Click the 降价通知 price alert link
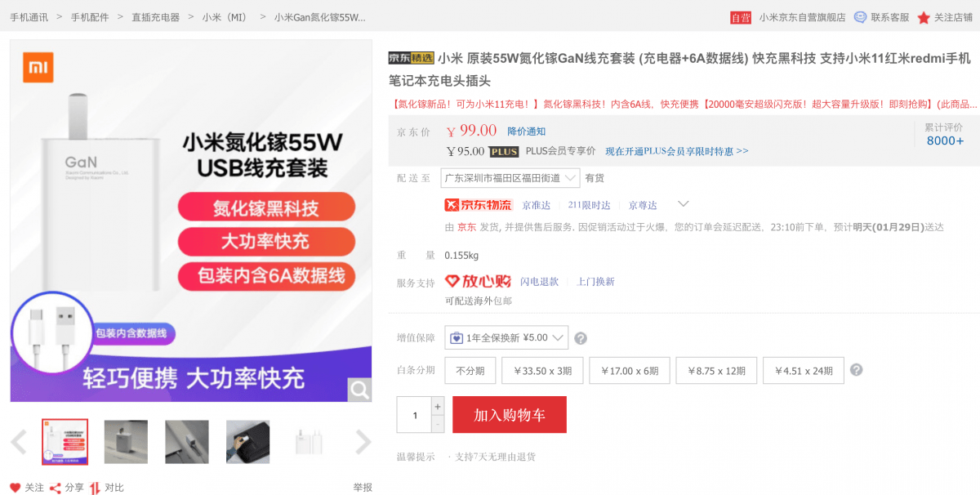This screenshot has width=980, height=495. 526,132
